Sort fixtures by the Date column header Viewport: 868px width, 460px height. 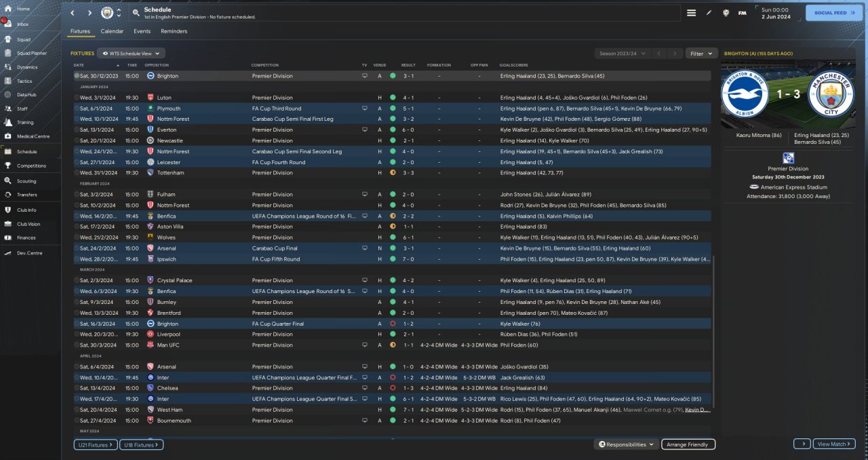pos(79,65)
